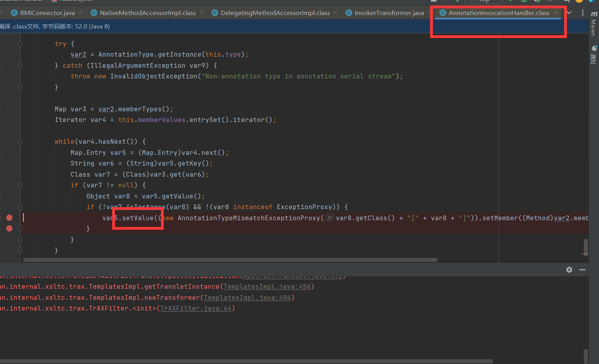Image resolution: width=599 pixels, height=364 pixels.
Task: Hide the console panel with minimize icon
Action: (x=582, y=270)
